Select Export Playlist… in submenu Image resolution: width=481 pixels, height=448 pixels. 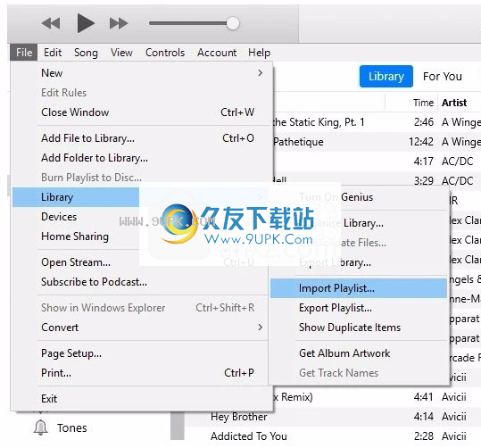pyautogui.click(x=359, y=308)
